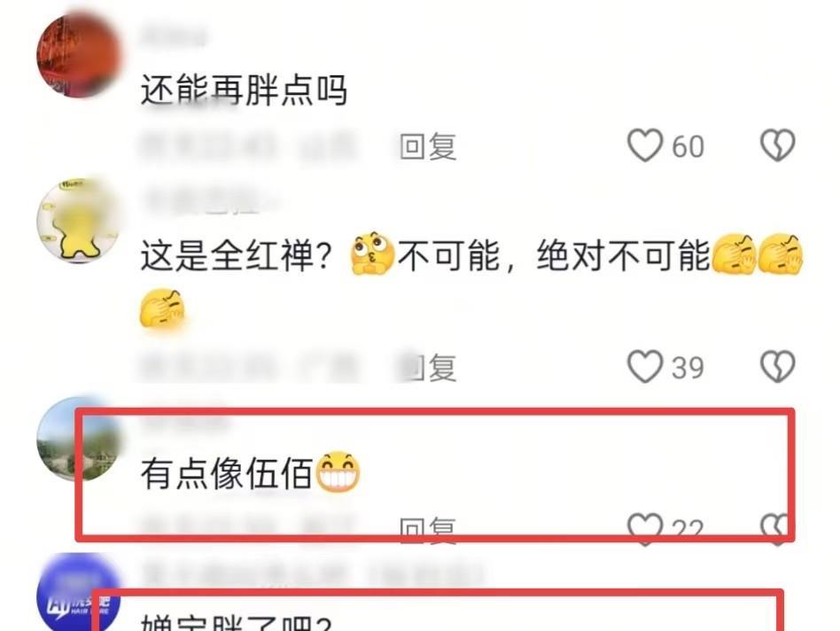Open the red avatar profile picture

point(79,56)
